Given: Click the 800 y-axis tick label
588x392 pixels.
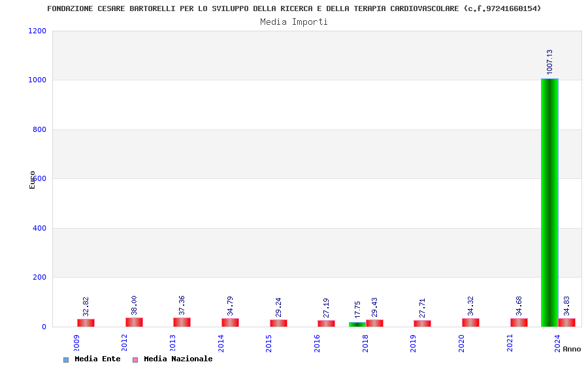Looking at the screenshot, I should (x=39, y=129).
